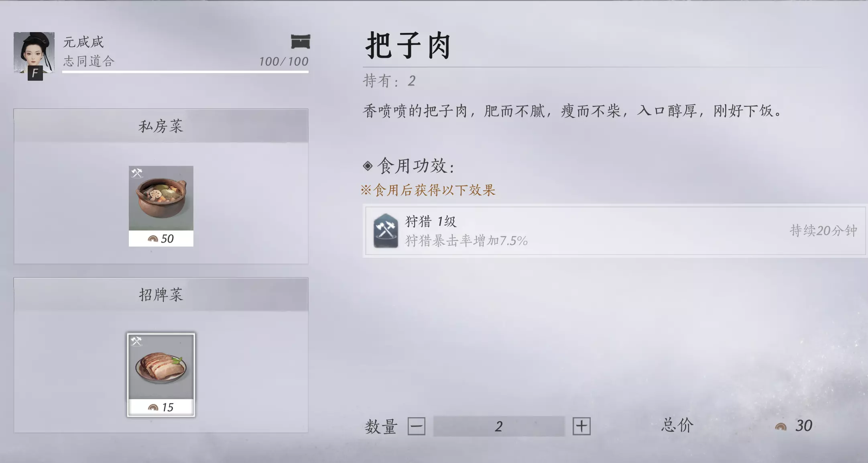Open the 招牌菜 category header
The image size is (868, 463).
[161, 294]
